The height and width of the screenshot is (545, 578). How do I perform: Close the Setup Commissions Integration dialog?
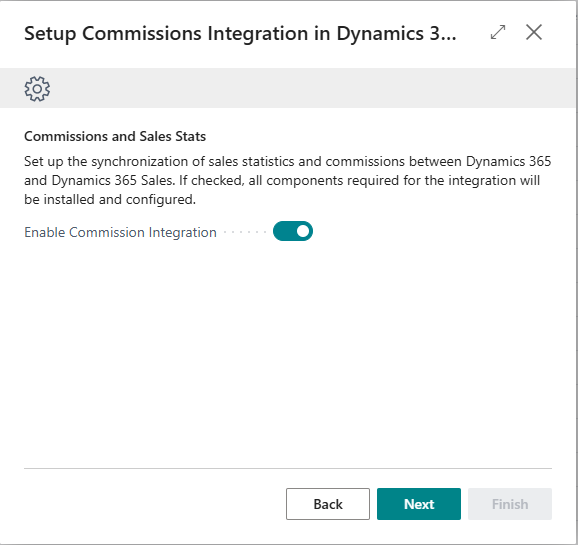(533, 32)
